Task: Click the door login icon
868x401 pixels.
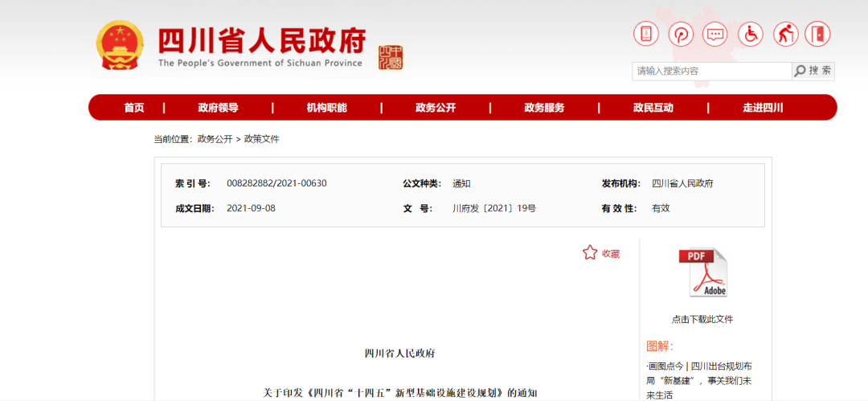Action: point(817,35)
